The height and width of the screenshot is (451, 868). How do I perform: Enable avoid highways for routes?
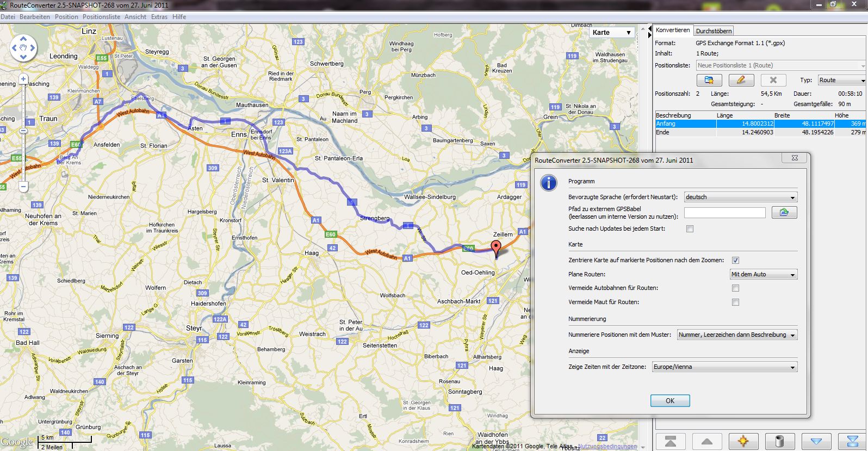[x=735, y=288]
